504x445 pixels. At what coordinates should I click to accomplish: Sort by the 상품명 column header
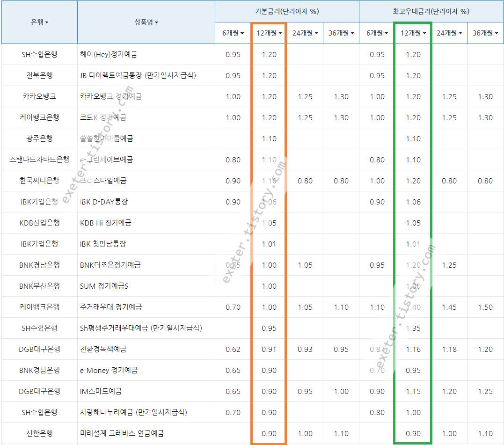146,22
